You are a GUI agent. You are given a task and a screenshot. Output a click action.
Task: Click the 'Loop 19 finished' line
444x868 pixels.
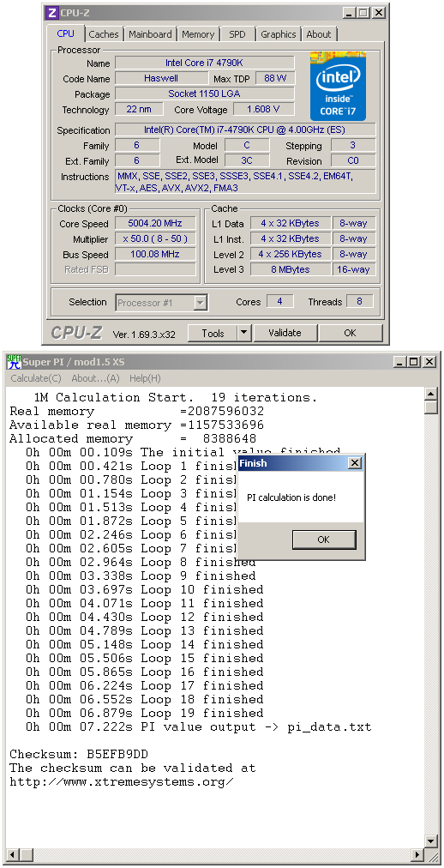[x=144, y=714]
